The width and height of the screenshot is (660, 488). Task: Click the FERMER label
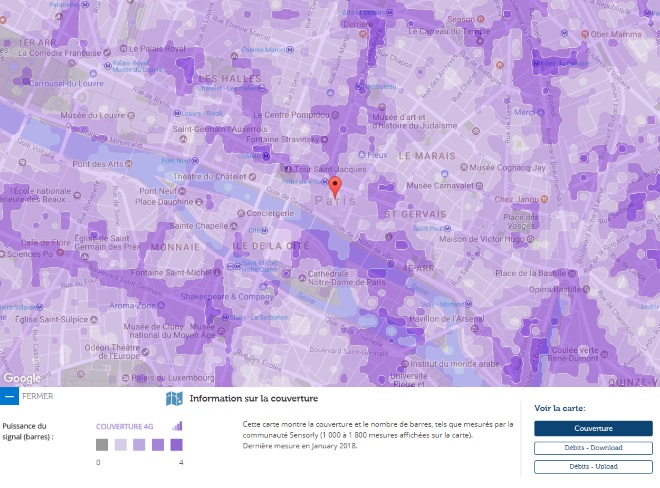click(x=37, y=396)
